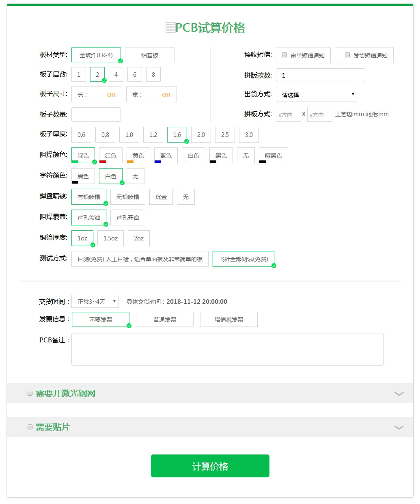This screenshot has width=420, height=504.
Task: Select board thickness 0.6
Action: (82, 134)
